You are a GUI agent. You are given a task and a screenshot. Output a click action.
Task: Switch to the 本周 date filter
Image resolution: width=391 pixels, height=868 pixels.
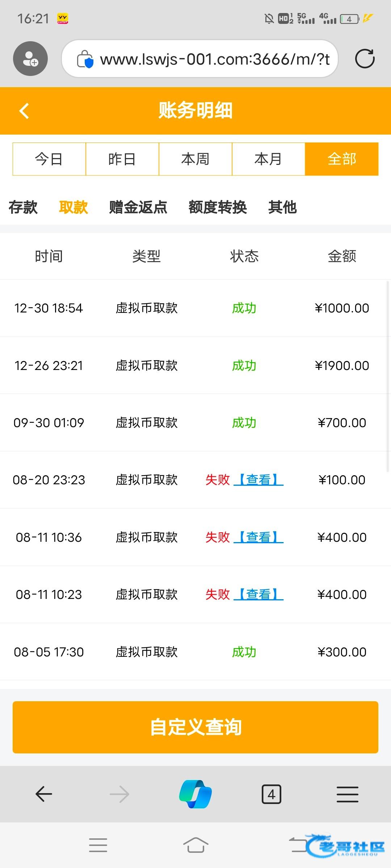(x=195, y=159)
